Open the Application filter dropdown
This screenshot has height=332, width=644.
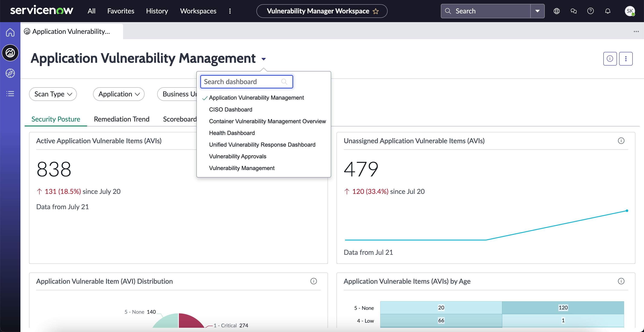[x=119, y=94]
